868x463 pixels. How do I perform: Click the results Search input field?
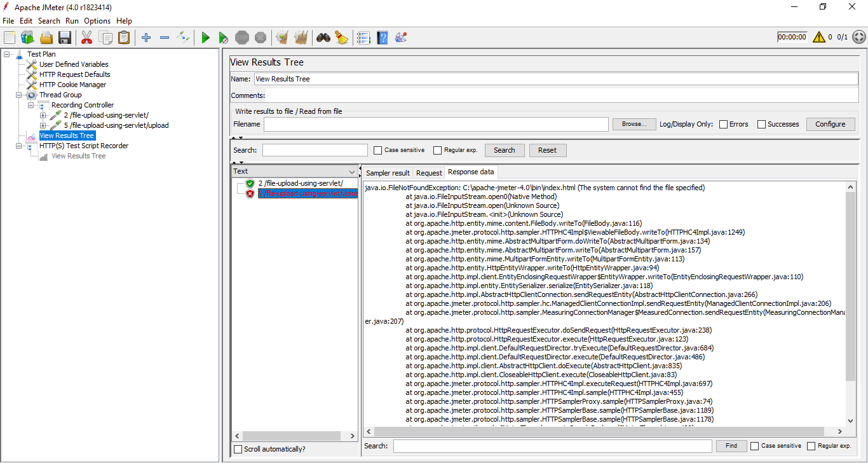pyautogui.click(x=315, y=150)
